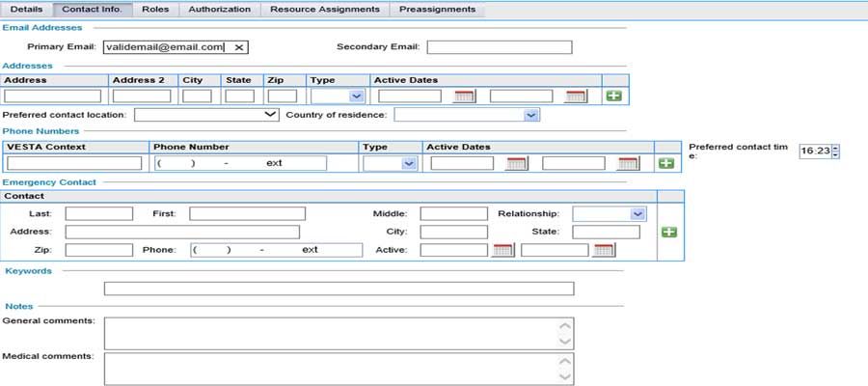This screenshot has width=868, height=386.
Task: Open phone number start date calendar
Action: tap(516, 164)
